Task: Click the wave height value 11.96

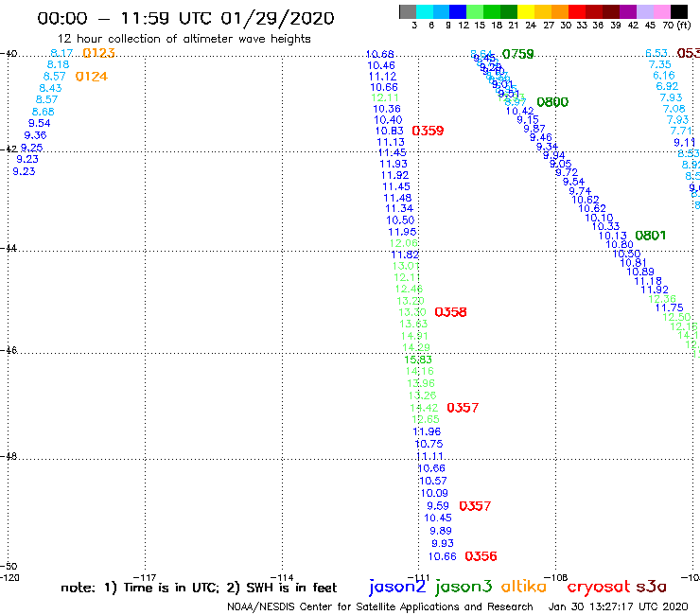Action: coord(427,431)
